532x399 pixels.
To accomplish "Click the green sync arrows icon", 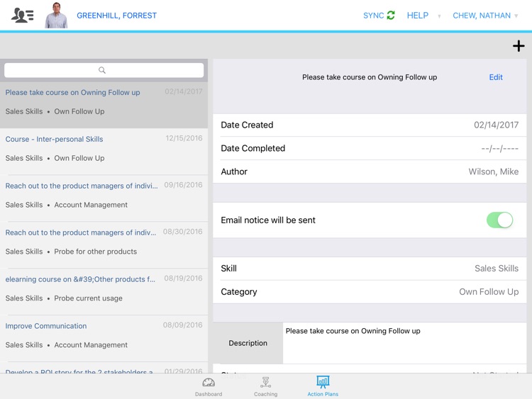I will pyautogui.click(x=391, y=16).
